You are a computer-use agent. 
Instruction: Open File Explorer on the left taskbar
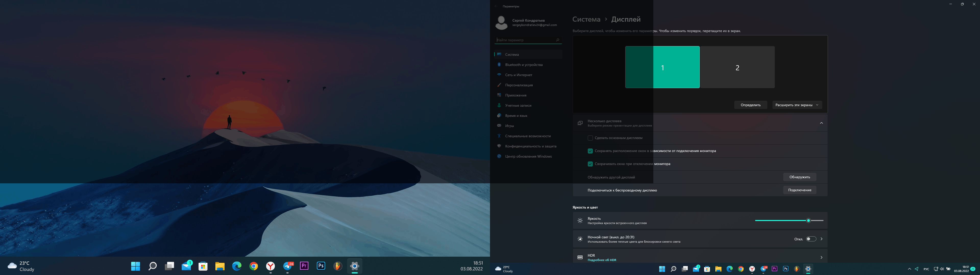(x=220, y=266)
